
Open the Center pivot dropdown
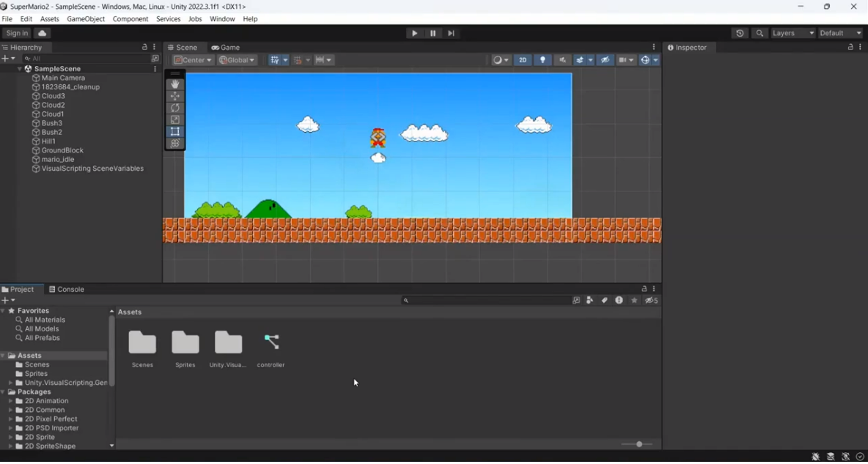click(194, 60)
